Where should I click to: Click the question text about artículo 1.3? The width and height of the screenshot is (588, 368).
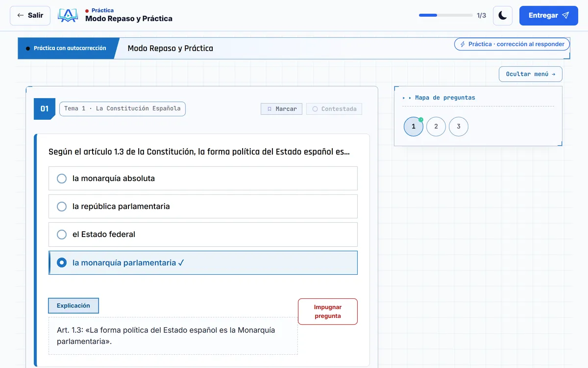(199, 152)
